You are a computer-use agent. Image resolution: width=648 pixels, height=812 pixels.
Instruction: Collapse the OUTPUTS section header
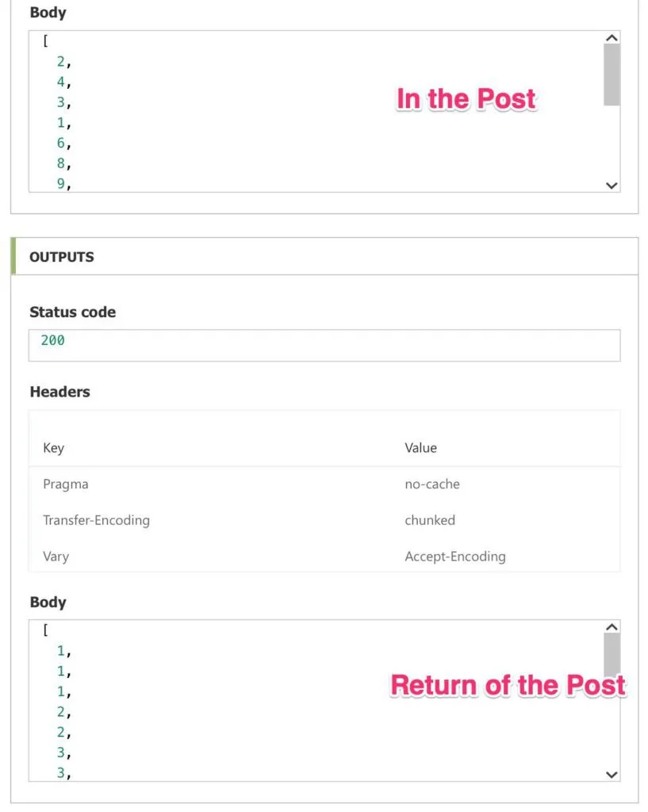[x=62, y=257]
